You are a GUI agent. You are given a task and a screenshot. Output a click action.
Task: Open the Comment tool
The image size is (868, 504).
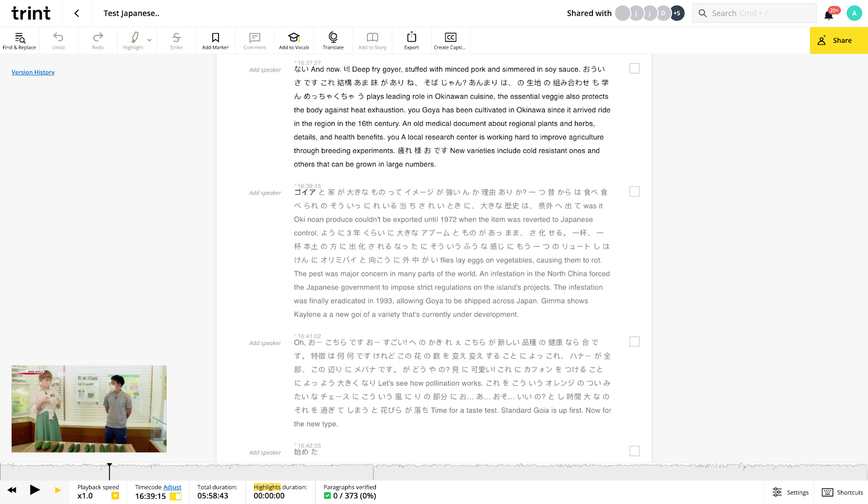point(254,40)
